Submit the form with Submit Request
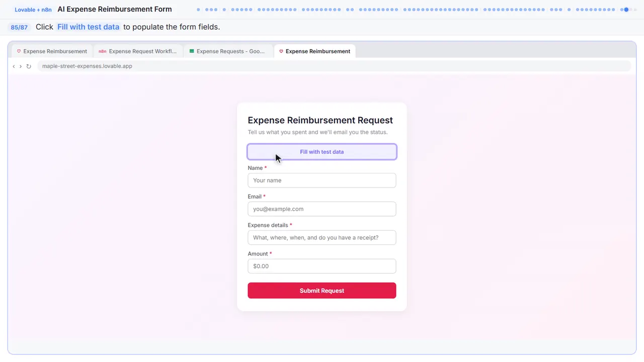The width and height of the screenshot is (644, 362). pyautogui.click(x=322, y=291)
